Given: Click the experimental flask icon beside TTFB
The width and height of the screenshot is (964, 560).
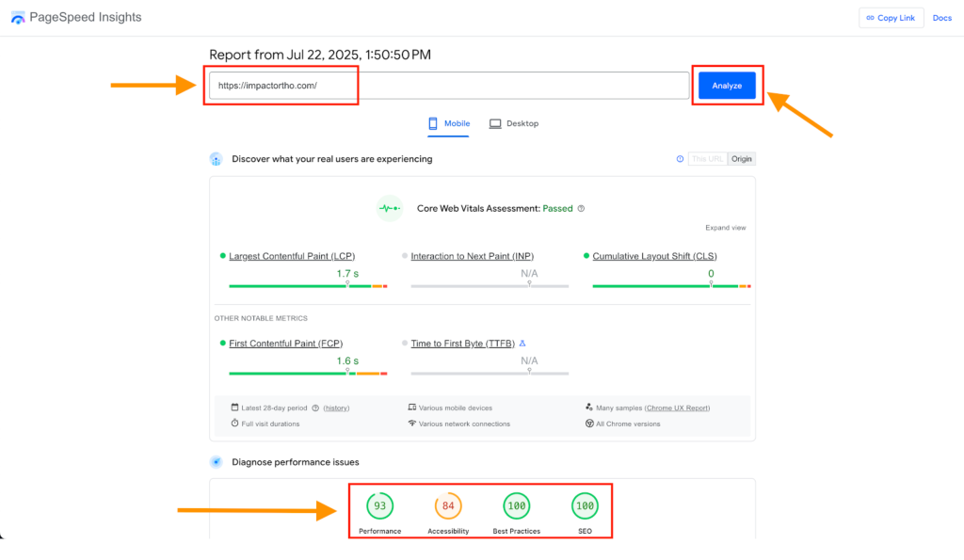Looking at the screenshot, I should (x=522, y=343).
